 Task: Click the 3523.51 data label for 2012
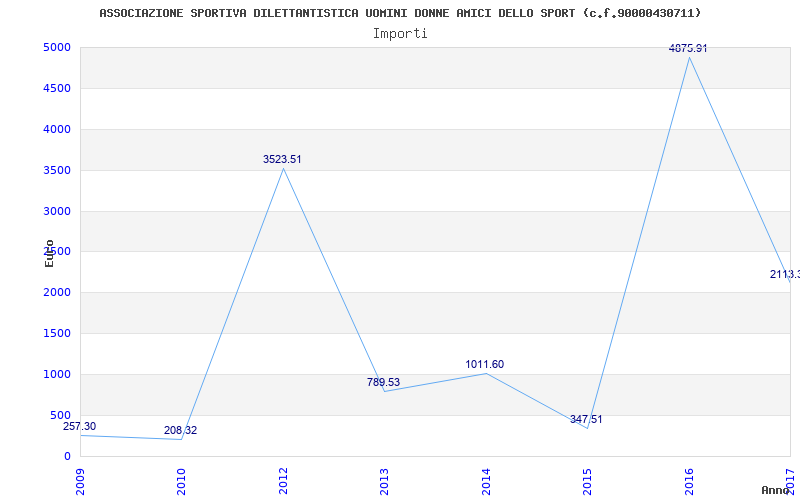click(x=282, y=159)
